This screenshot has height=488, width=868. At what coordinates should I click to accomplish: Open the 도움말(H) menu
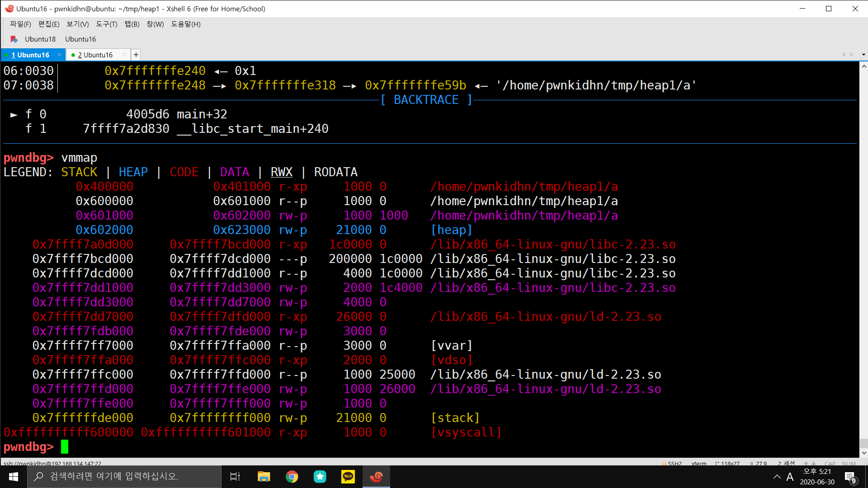186,24
